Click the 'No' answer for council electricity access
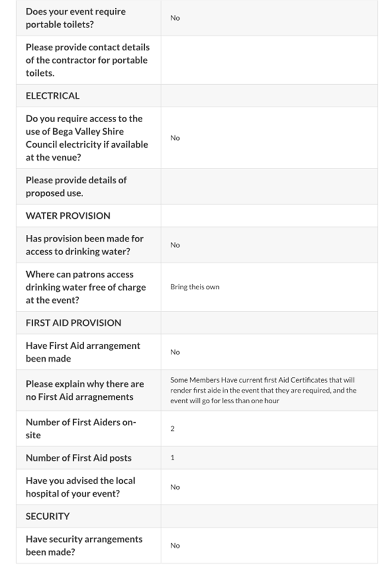Viewport: 392px width, 580px height. (175, 138)
